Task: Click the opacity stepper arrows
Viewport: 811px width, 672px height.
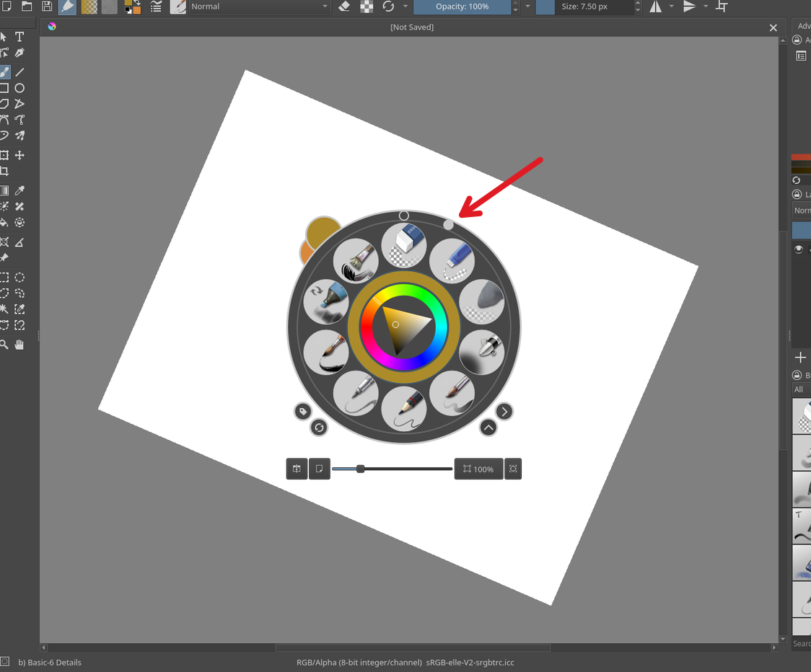Action: pos(515,6)
